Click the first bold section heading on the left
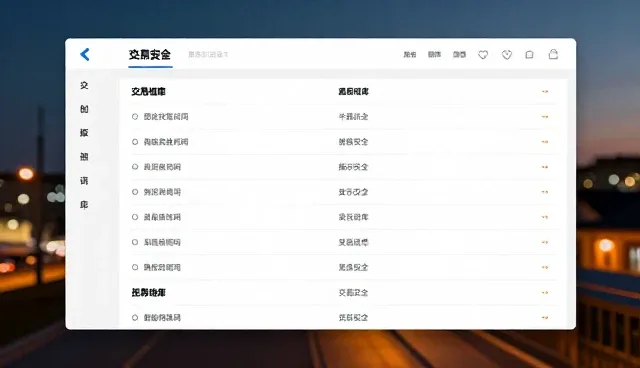640x368 pixels. 148,92
